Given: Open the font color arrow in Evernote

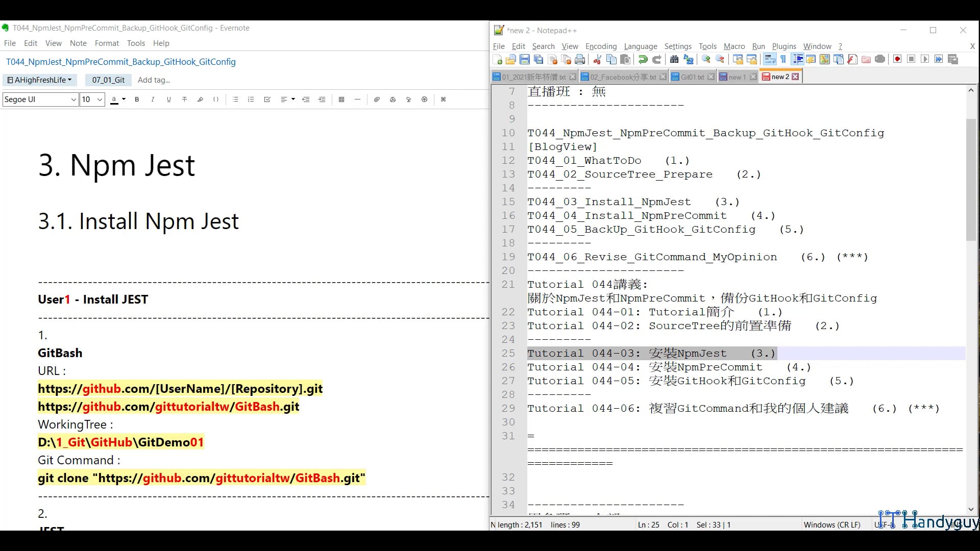Looking at the screenshot, I should click(x=124, y=99).
